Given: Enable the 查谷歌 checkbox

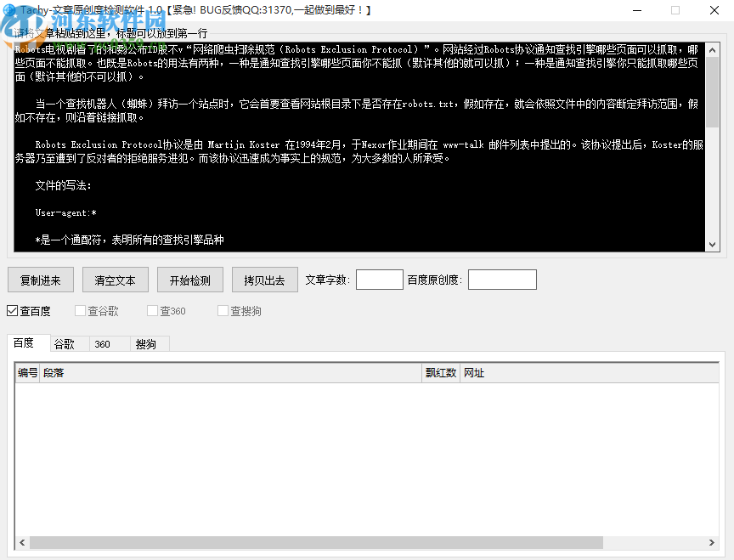Looking at the screenshot, I should pyautogui.click(x=81, y=311).
